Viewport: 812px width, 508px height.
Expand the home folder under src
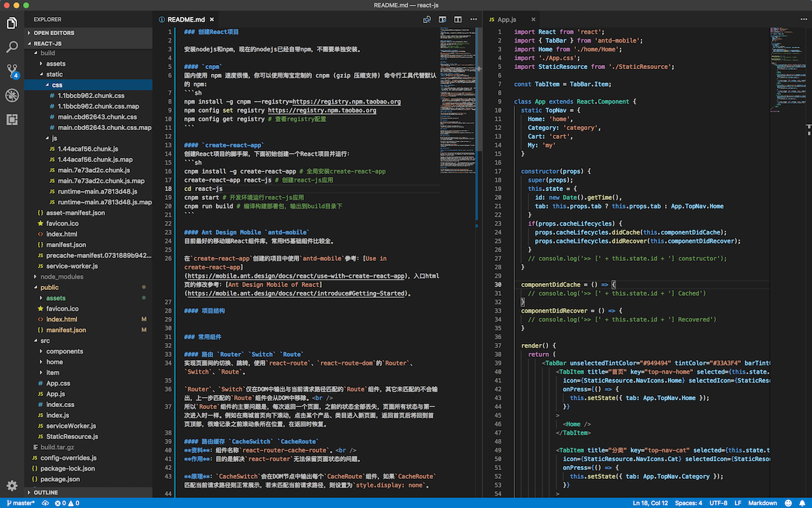click(88, 362)
